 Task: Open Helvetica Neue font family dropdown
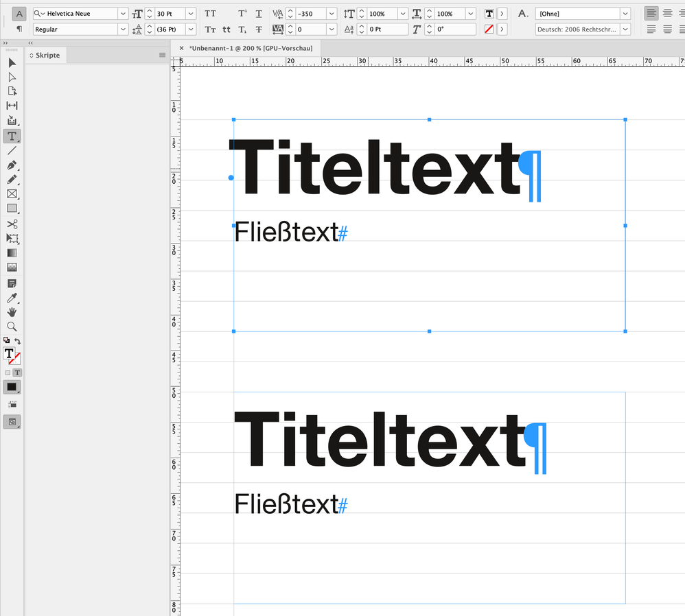123,14
